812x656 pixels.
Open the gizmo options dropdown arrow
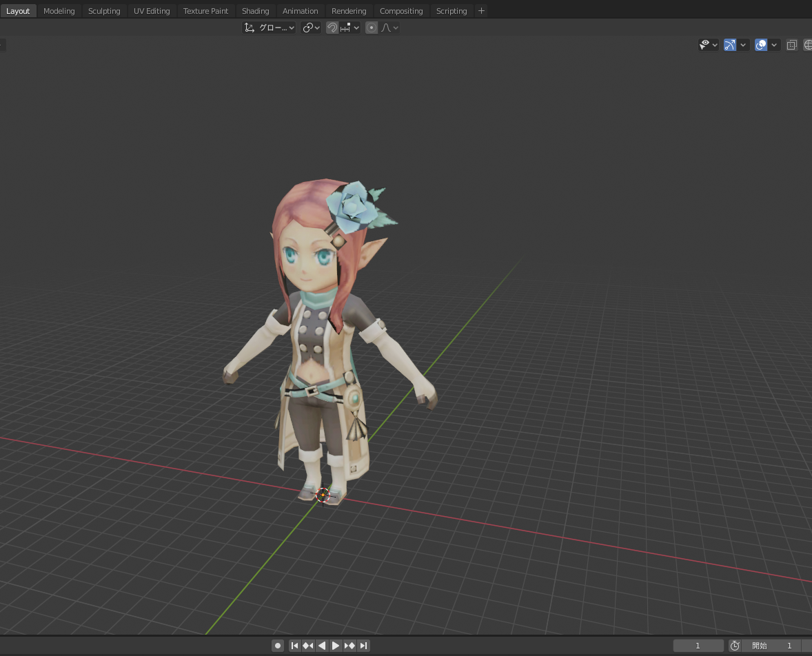[743, 45]
